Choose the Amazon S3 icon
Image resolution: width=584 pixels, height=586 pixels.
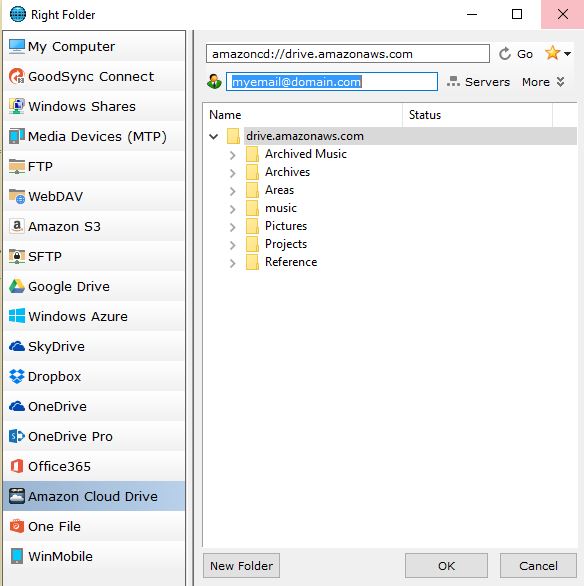coord(17,226)
